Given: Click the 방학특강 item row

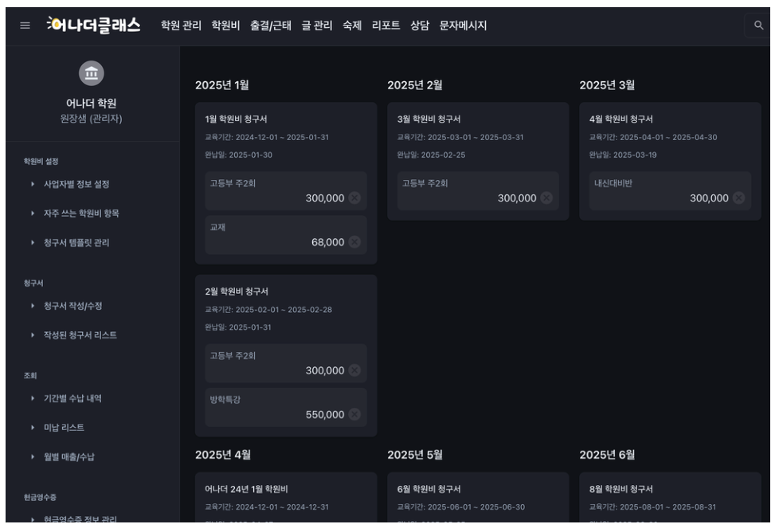Looking at the screenshot, I should pyautogui.click(x=286, y=407).
